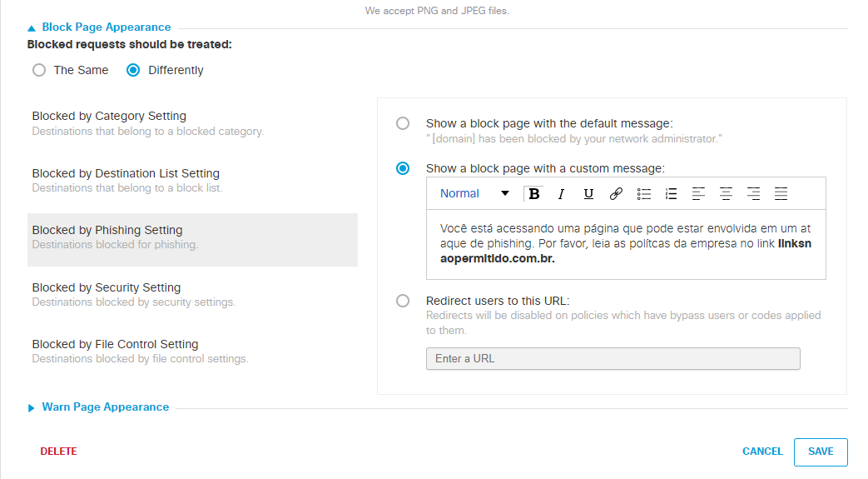Apply italic formatting to message text
The image size is (868, 479).
[561, 194]
